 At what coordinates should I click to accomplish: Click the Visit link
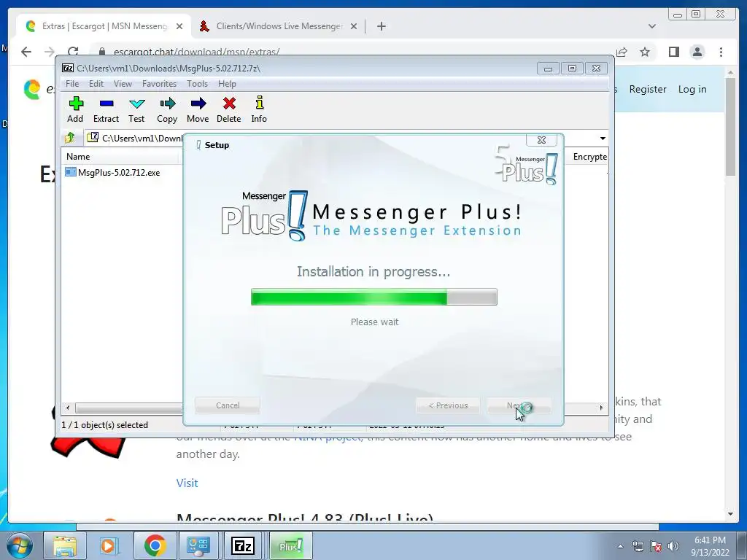(187, 483)
